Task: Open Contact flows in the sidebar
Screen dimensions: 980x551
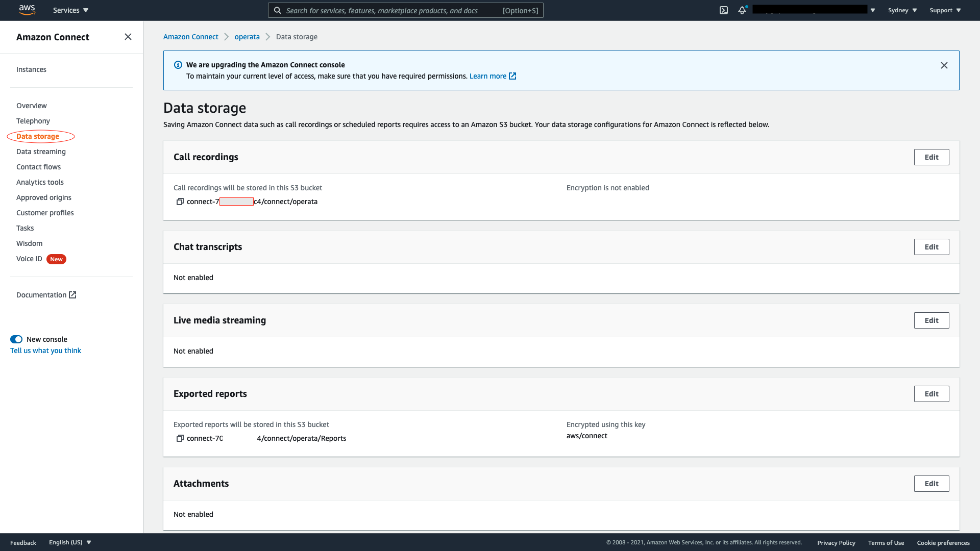Action: [38, 167]
